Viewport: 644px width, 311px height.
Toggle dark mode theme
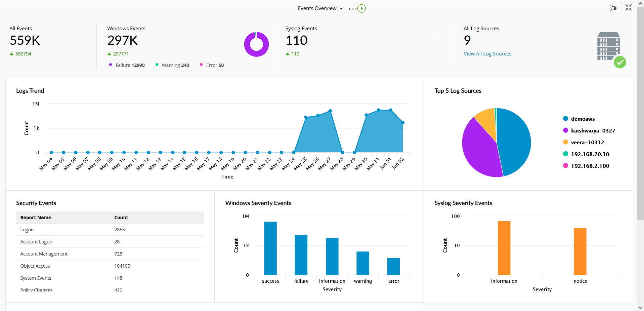613,8
